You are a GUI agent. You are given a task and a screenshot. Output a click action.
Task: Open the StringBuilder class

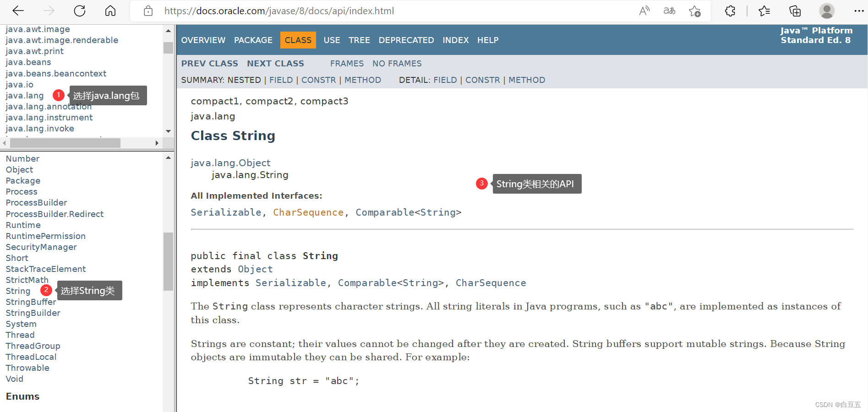coord(33,313)
